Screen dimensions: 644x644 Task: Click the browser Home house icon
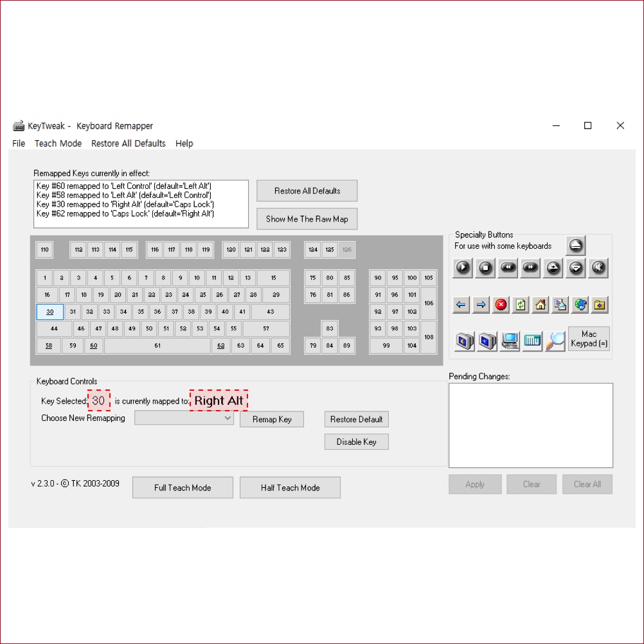541,305
